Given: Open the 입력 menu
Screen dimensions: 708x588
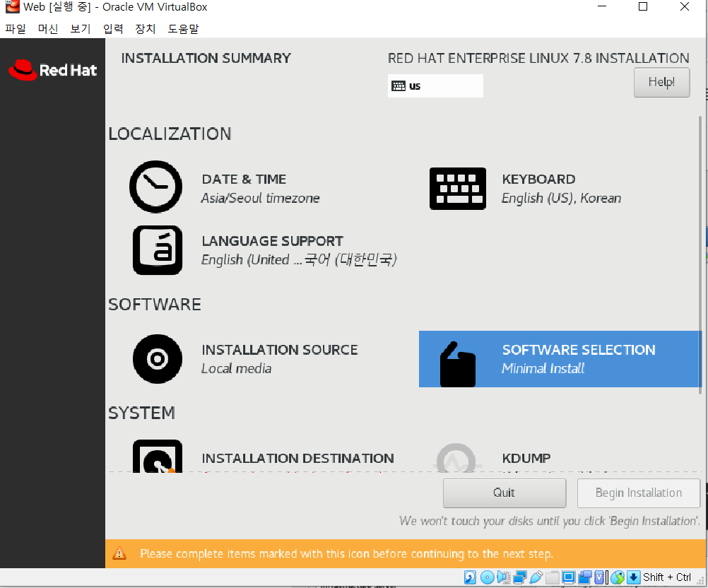Looking at the screenshot, I should point(113,29).
